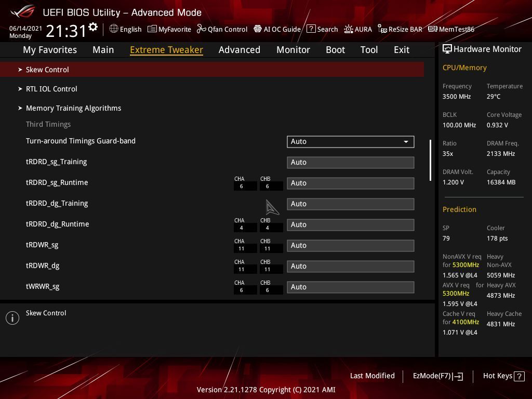The height and width of the screenshot is (399, 532).
Task: Open MyFavorite list icon
Action: (x=152, y=29)
